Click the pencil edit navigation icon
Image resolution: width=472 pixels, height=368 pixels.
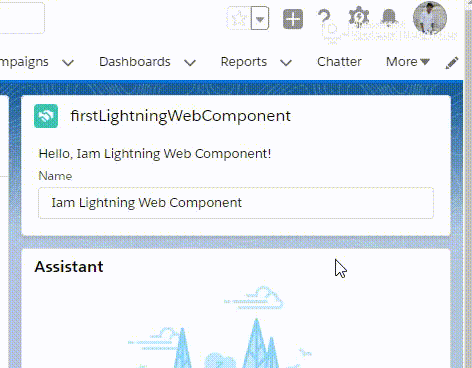point(452,63)
